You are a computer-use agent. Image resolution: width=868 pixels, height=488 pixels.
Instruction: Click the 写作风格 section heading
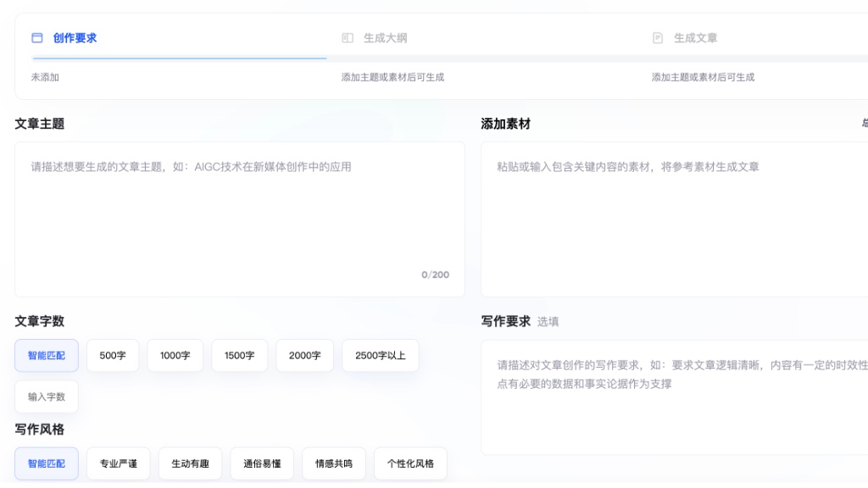click(40, 430)
